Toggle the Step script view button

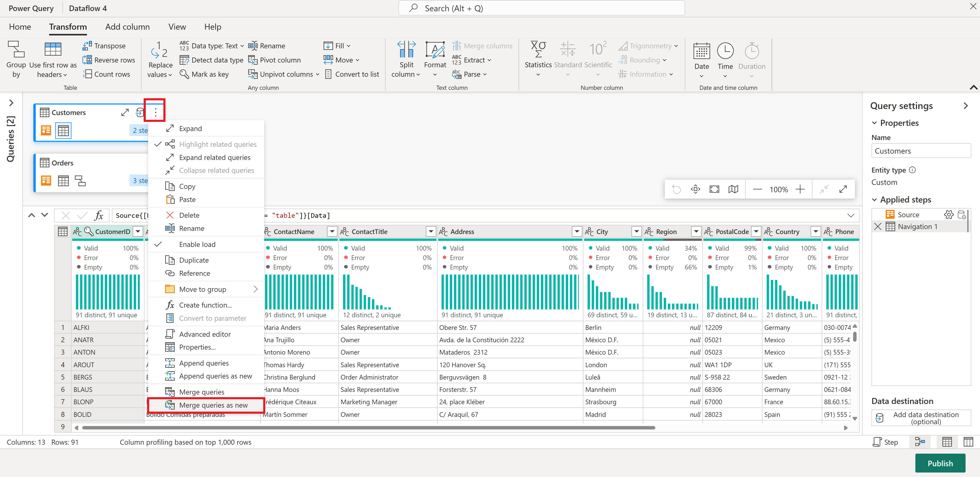(x=885, y=442)
